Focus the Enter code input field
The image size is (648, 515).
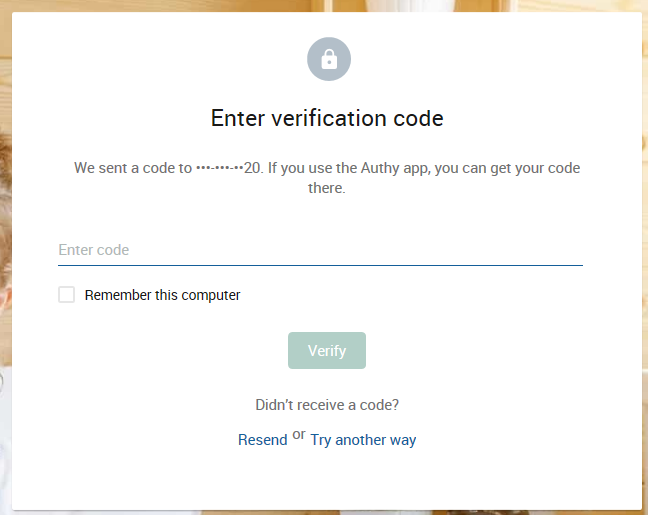pyautogui.click(x=320, y=250)
